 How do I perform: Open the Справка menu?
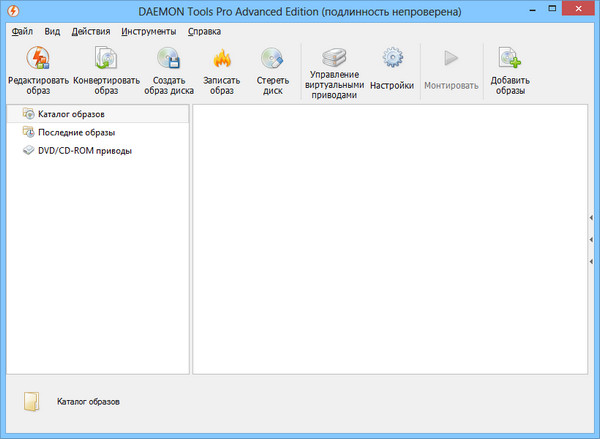click(204, 31)
